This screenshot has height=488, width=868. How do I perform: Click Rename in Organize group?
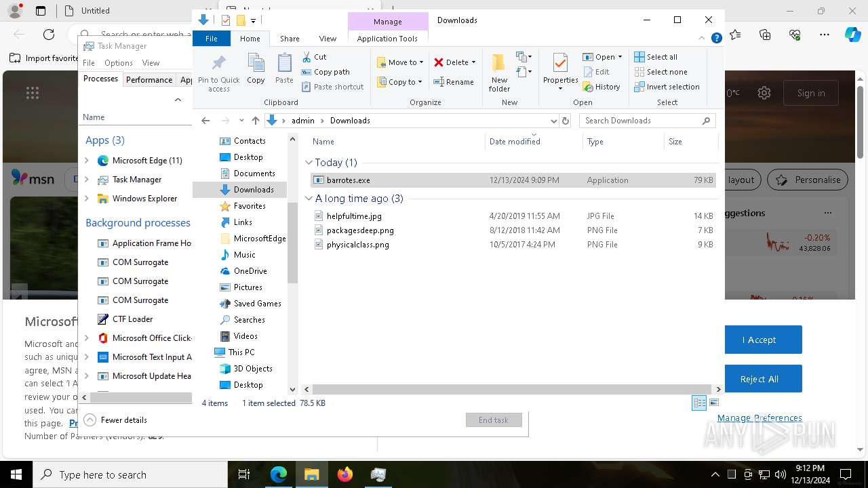coord(454,82)
